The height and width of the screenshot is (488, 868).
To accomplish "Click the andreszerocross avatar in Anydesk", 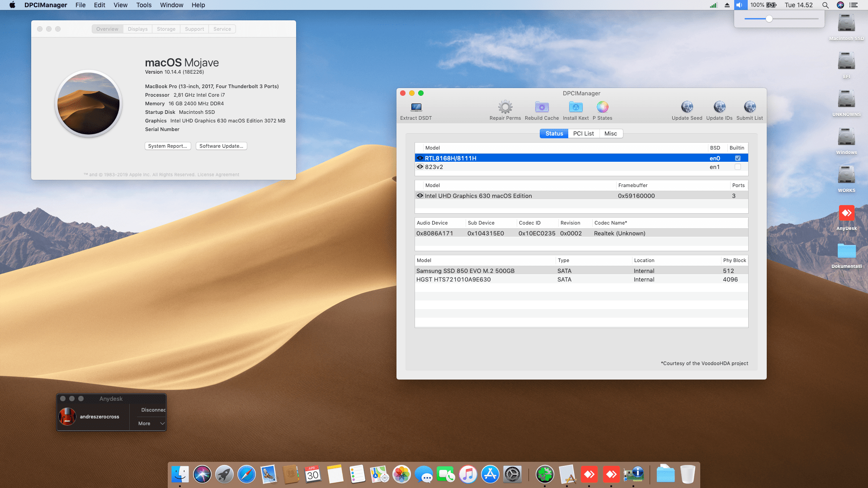I will (67, 417).
